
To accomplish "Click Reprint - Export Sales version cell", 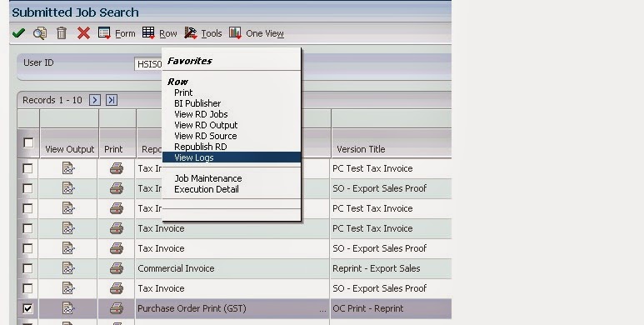I will [391, 268].
